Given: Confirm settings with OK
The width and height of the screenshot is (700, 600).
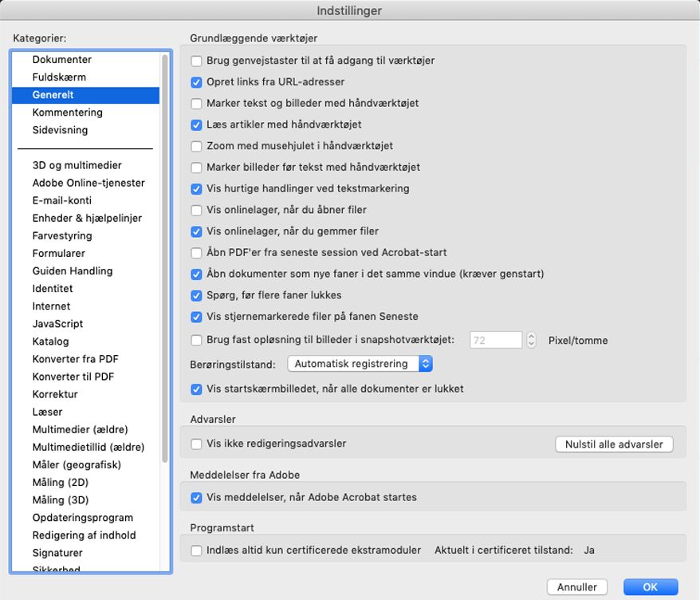Looking at the screenshot, I should pos(649,586).
